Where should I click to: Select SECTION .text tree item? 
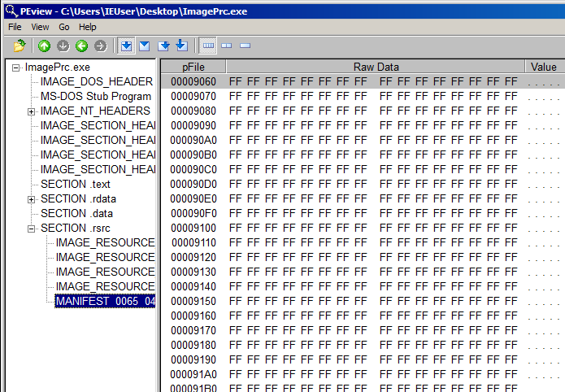(x=76, y=185)
